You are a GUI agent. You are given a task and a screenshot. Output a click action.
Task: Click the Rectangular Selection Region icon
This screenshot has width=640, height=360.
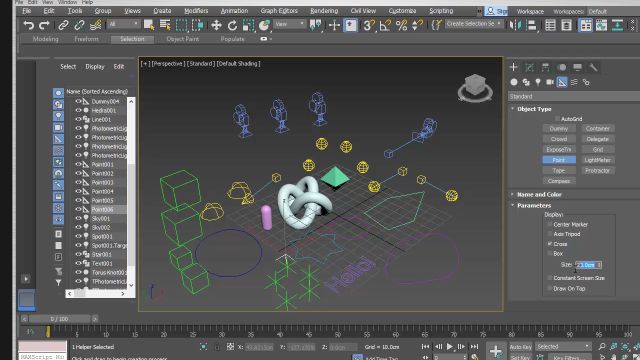181,25
